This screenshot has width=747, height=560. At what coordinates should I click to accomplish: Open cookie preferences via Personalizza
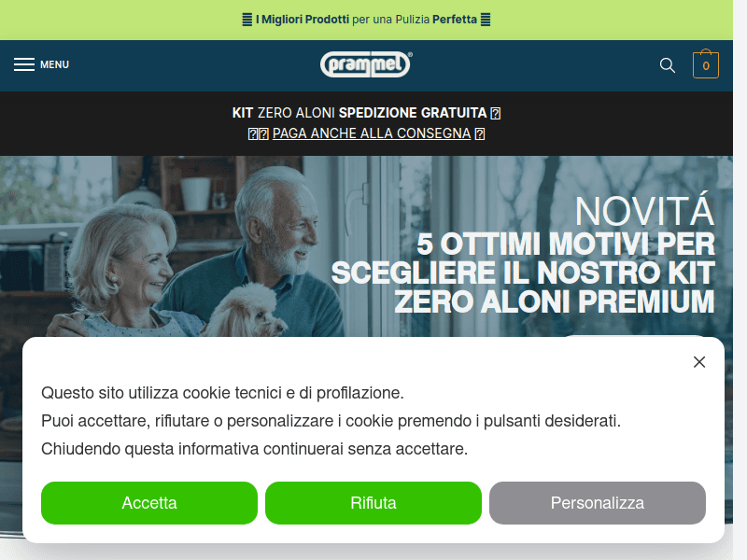click(598, 503)
